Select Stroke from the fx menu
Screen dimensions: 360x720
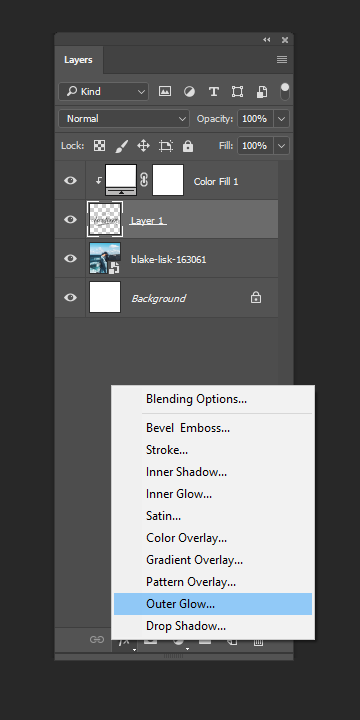(x=213, y=450)
